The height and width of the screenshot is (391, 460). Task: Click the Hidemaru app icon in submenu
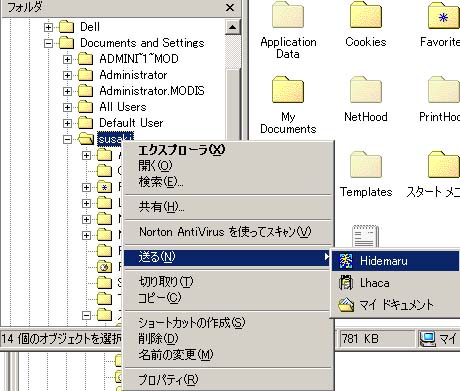point(346,261)
